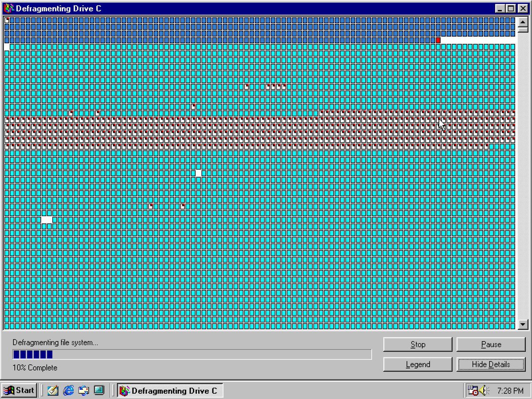Screen dimensions: 532x399
Task: Pause the defragmentation
Action: click(x=491, y=344)
